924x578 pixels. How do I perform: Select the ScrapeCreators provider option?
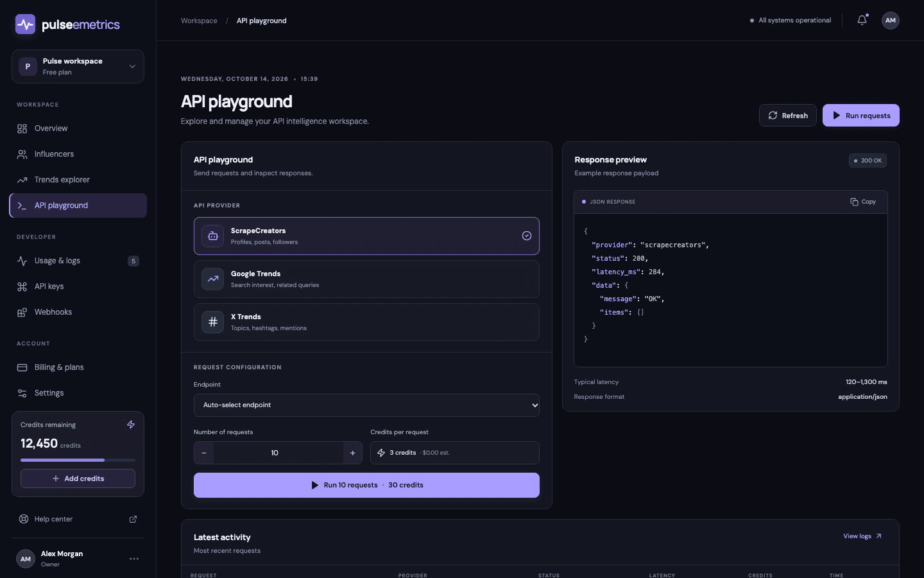coord(366,236)
